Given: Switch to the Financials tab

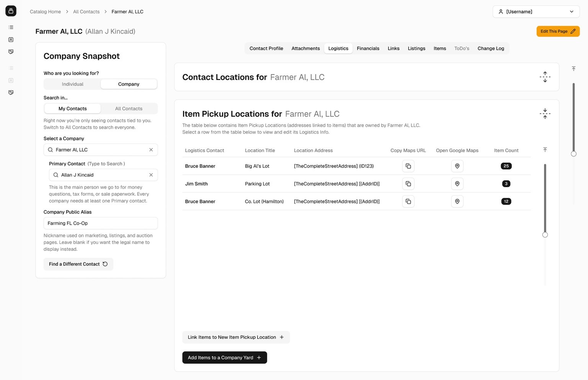Looking at the screenshot, I should [367, 49].
